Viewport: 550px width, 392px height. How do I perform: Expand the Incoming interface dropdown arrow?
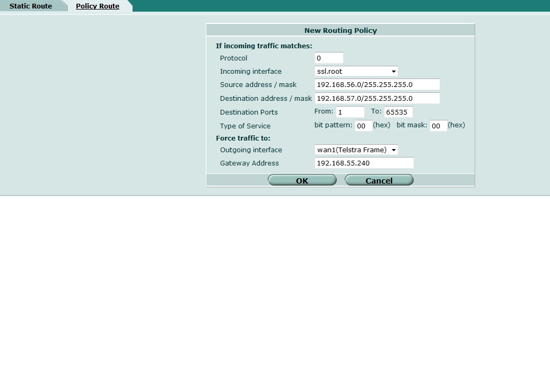pyautogui.click(x=394, y=71)
